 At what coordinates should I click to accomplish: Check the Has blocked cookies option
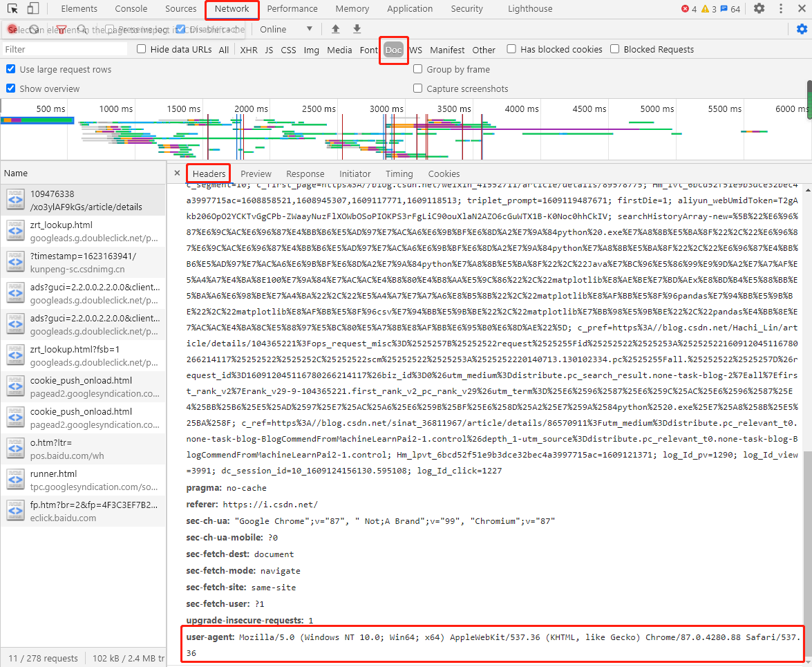pos(511,49)
